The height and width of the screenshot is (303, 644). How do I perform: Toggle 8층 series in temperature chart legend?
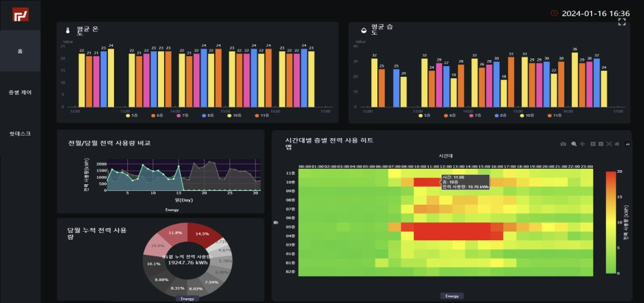click(x=209, y=116)
